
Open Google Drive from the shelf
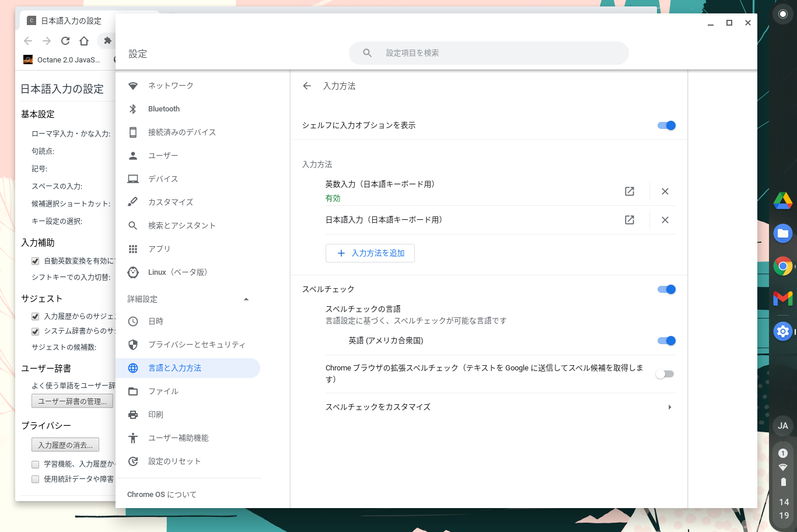click(x=783, y=201)
